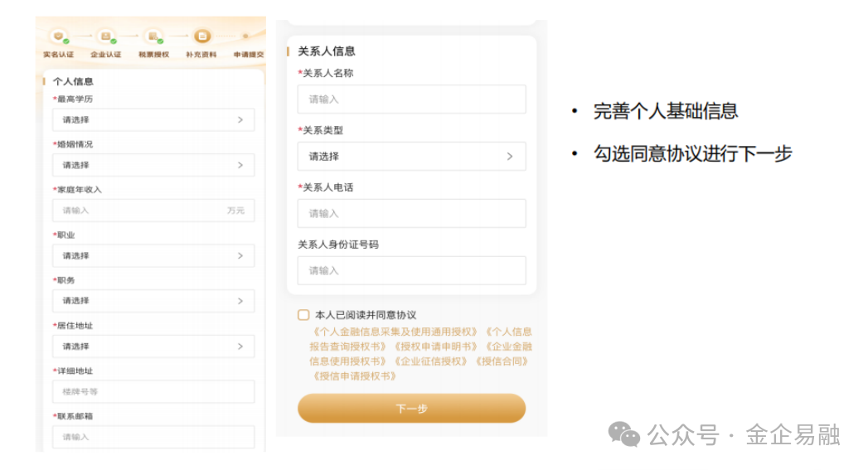
Task: Expand the 职业 dropdown
Action: 153,255
